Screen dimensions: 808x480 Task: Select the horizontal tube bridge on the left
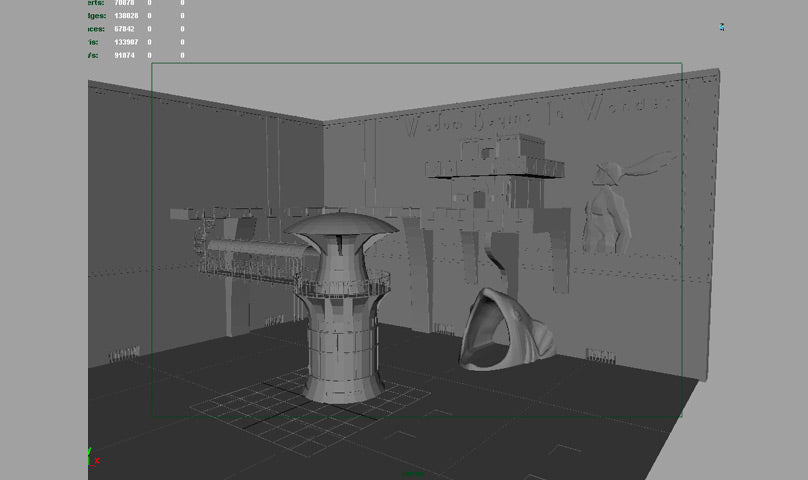point(250,255)
